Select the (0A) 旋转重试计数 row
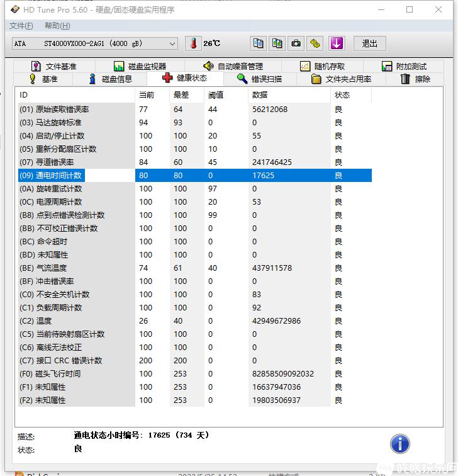 (195, 189)
